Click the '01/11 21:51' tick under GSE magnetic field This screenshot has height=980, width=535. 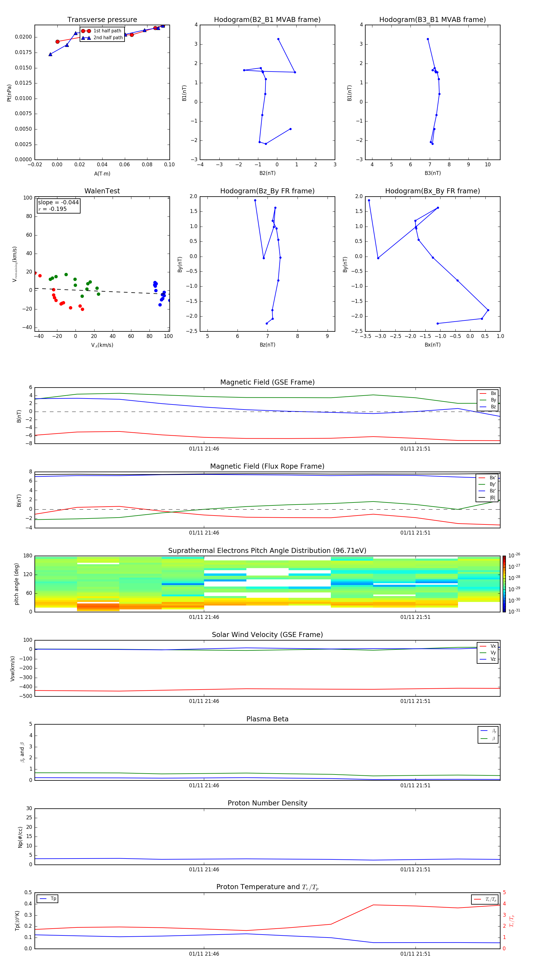[x=416, y=449]
